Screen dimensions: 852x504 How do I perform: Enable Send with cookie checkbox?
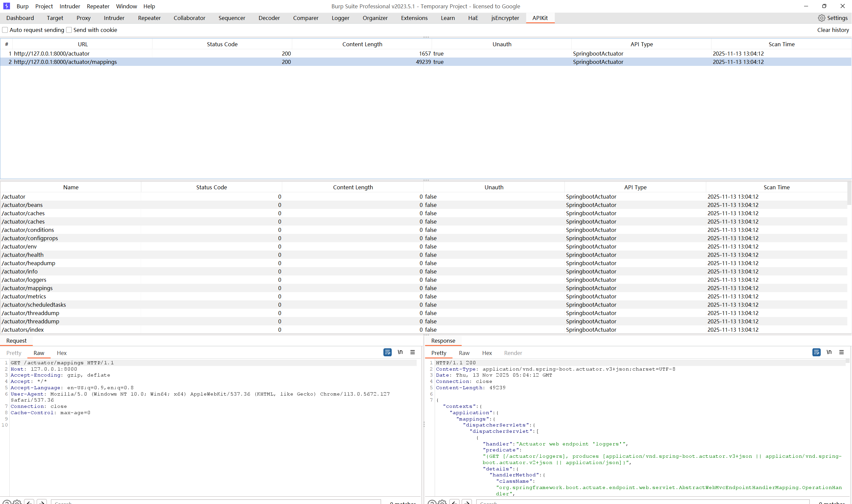(x=69, y=30)
